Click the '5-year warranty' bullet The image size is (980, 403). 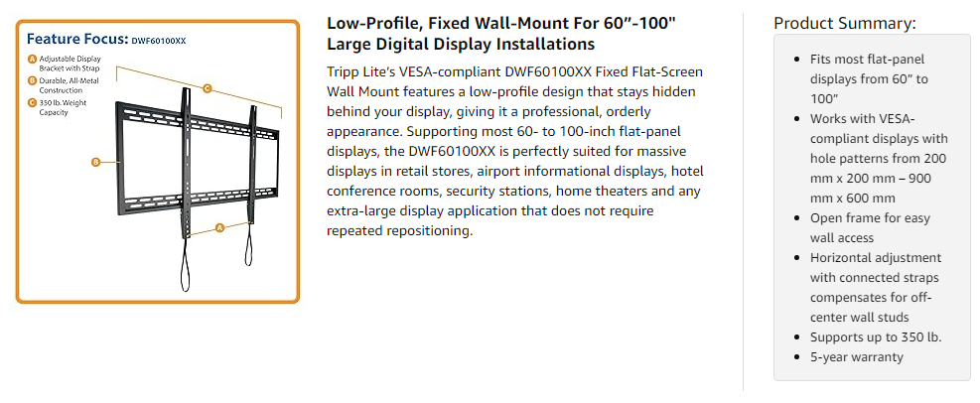tap(857, 356)
